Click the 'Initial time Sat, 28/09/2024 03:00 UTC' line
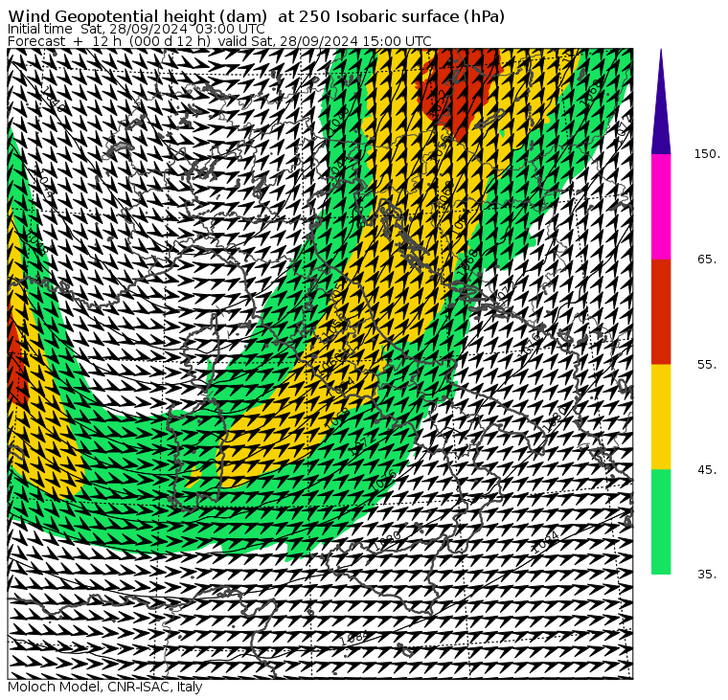This screenshot has height=700, width=728. pyautogui.click(x=136, y=29)
